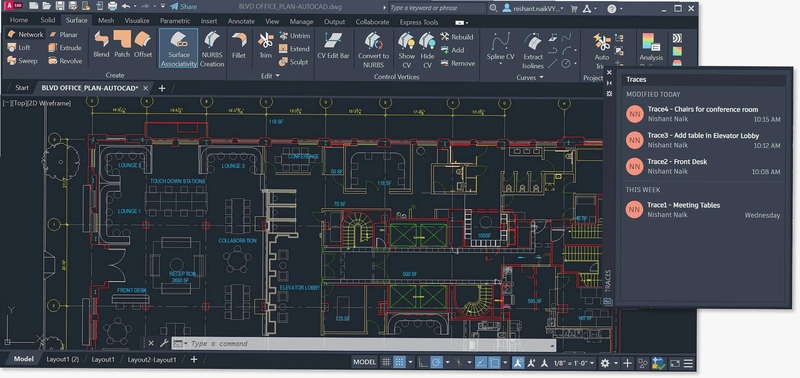Activate the Trim surface tool

[265, 45]
